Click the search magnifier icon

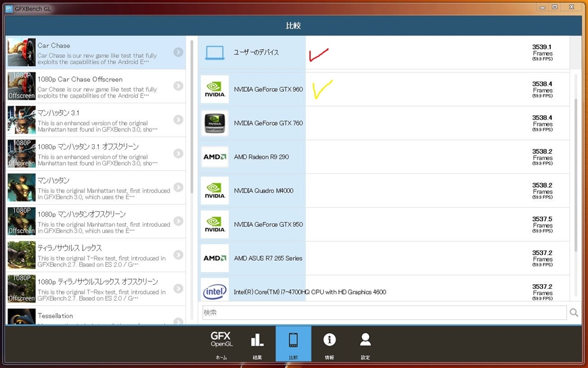pyautogui.click(x=574, y=312)
